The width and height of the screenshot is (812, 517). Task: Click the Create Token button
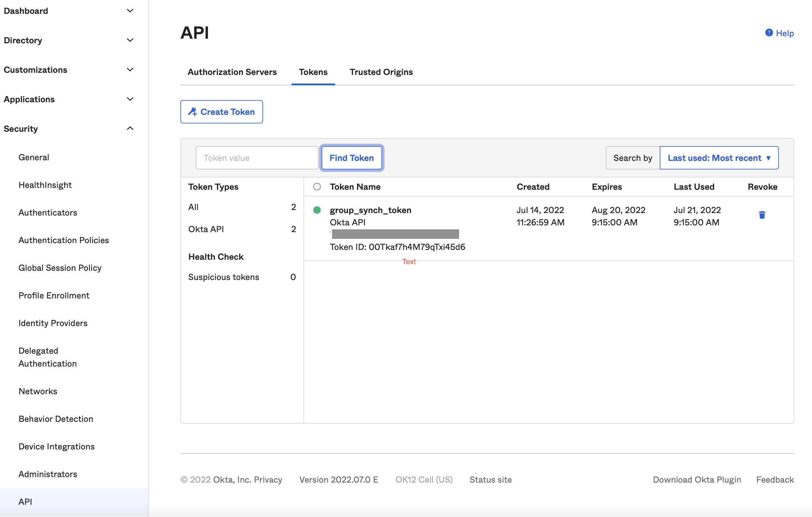221,111
